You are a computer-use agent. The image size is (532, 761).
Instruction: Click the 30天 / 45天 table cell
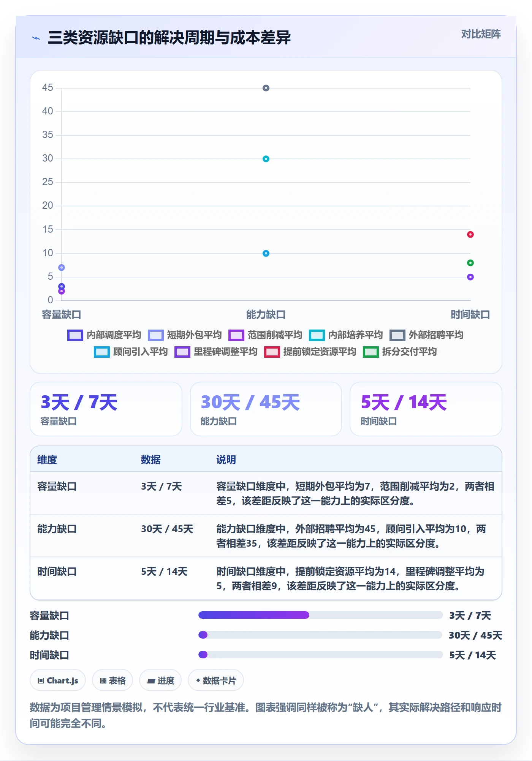167,529
